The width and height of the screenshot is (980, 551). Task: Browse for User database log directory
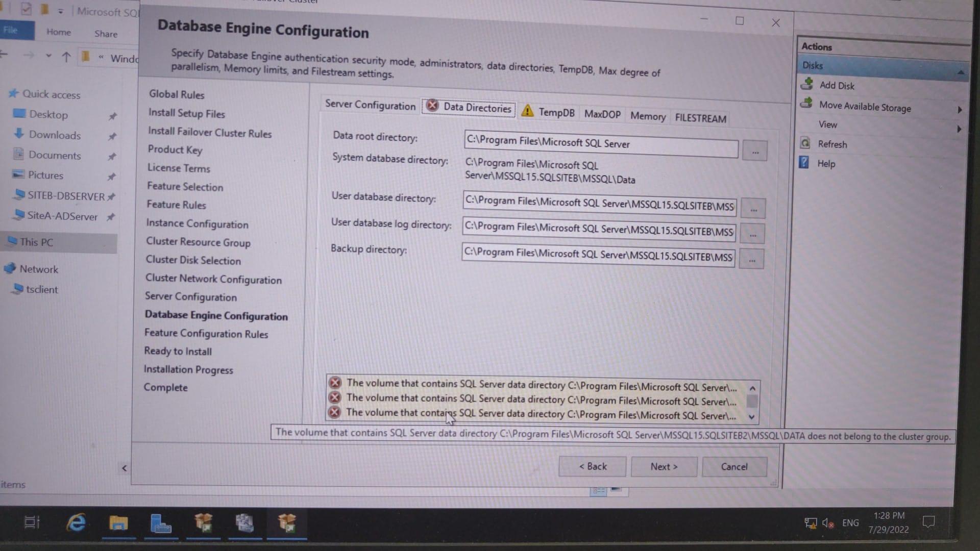click(752, 235)
